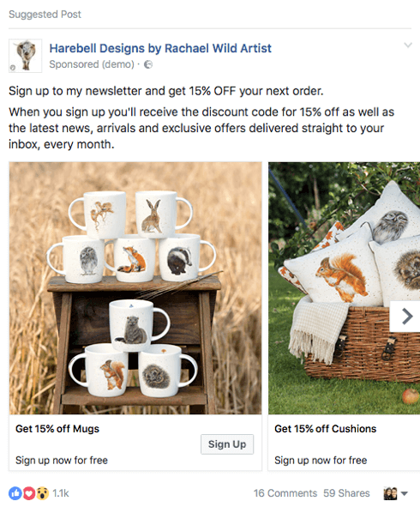Viewport: 420px width, 507px height.
Task: Open the cushions product image
Action: 344,288
